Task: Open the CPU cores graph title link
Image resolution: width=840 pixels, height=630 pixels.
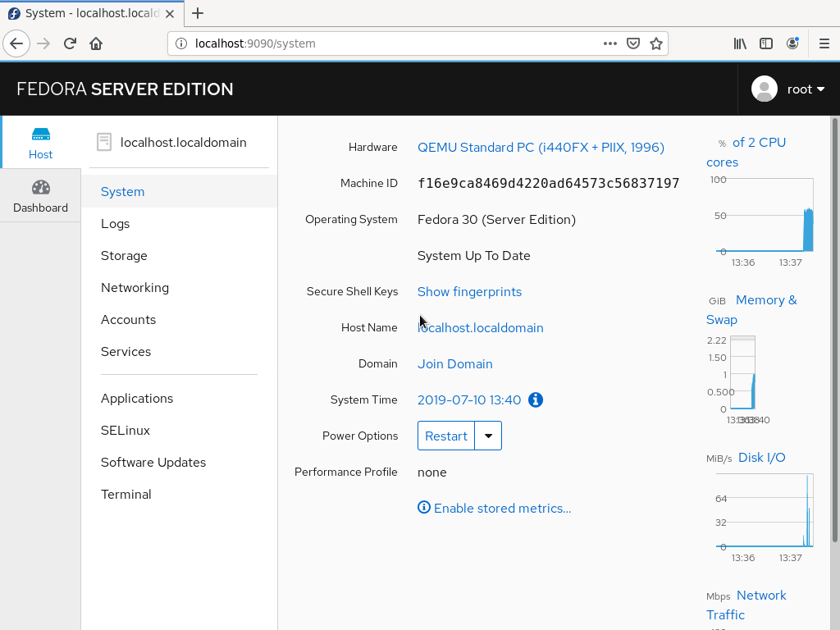Action: 746,152
